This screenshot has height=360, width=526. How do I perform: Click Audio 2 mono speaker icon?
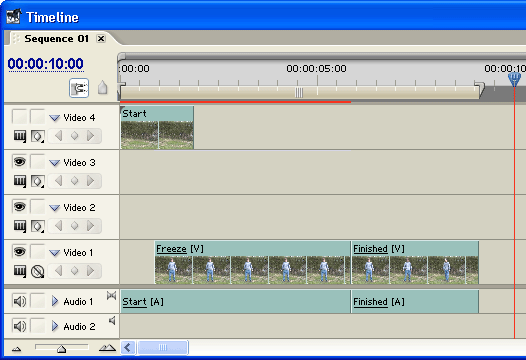112,321
